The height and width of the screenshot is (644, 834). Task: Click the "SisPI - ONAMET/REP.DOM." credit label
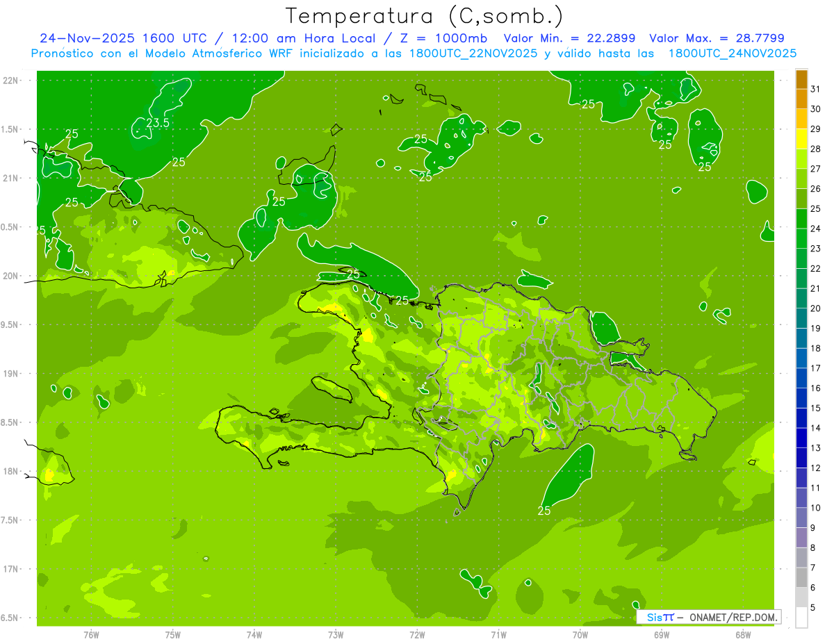[x=708, y=617]
